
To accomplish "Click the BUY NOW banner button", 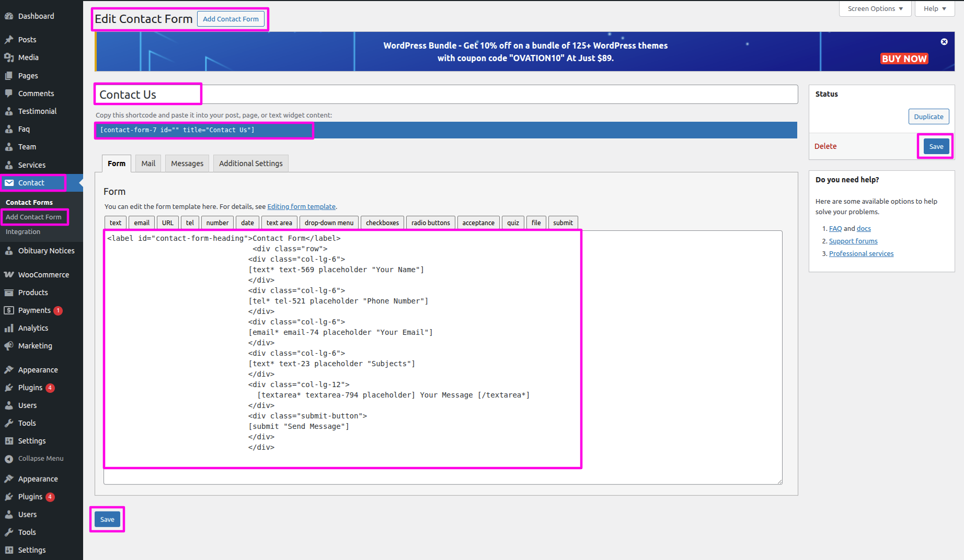I will (x=904, y=59).
